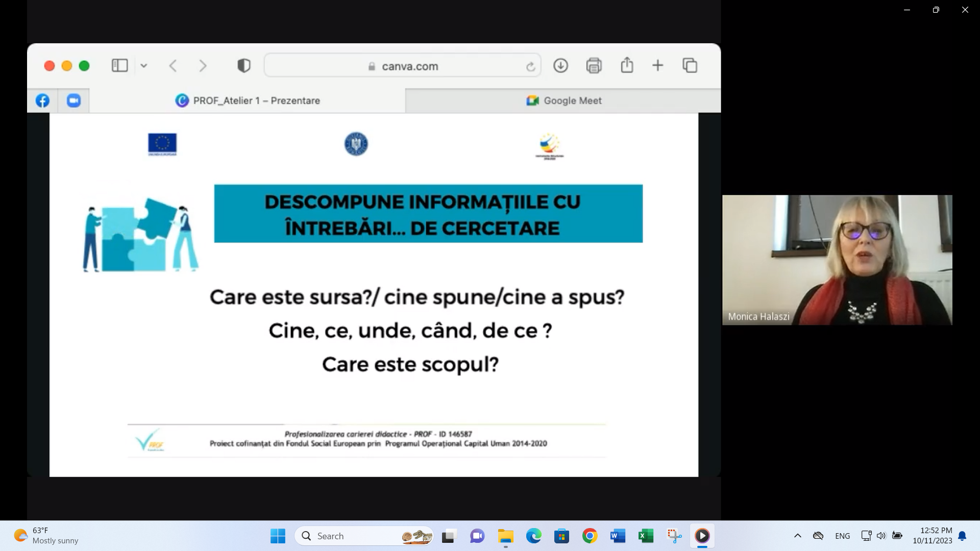Toggle the Safari sidebar icon
This screenshot has height=551, width=980.
click(119, 65)
